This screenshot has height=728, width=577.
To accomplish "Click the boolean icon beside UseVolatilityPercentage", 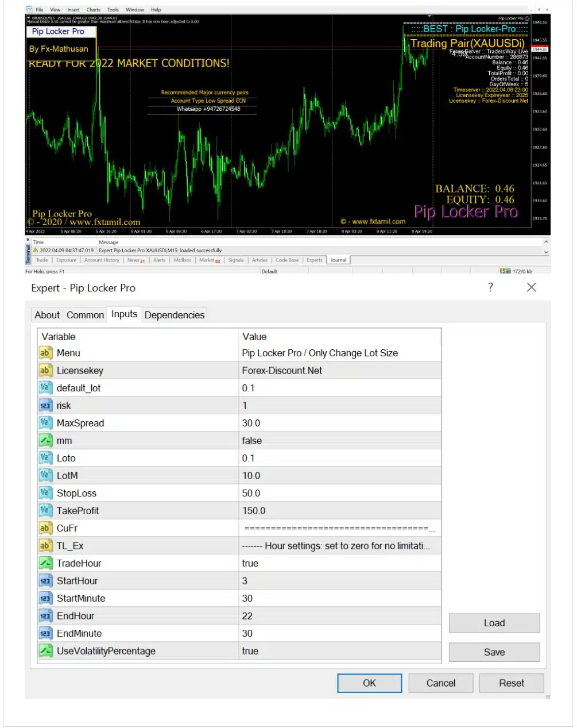I will [45, 651].
